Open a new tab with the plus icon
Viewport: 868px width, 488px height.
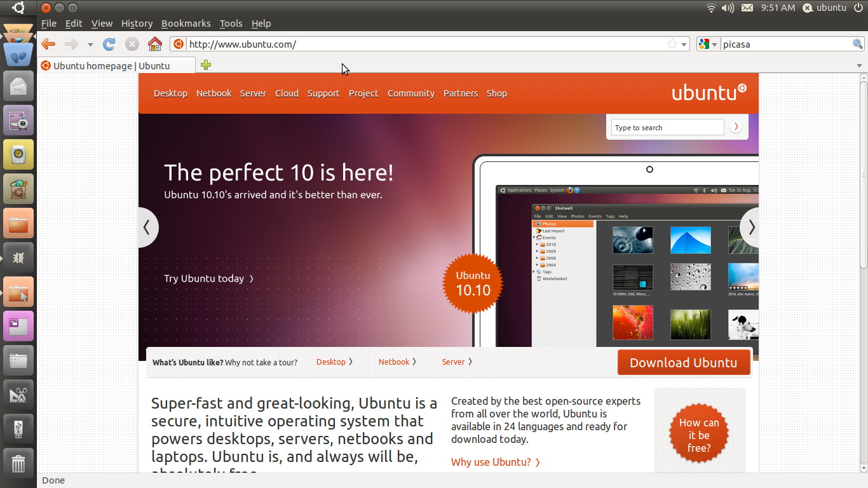[206, 65]
